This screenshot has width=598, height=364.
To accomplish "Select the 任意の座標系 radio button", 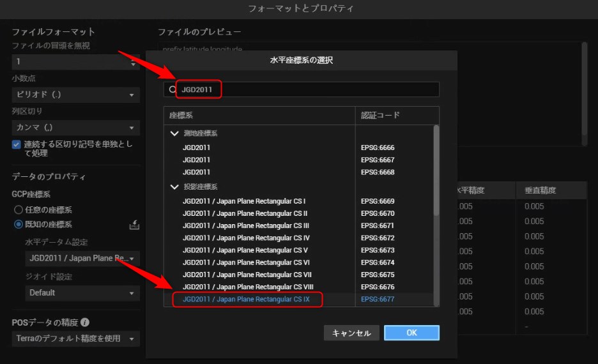I will (x=18, y=209).
